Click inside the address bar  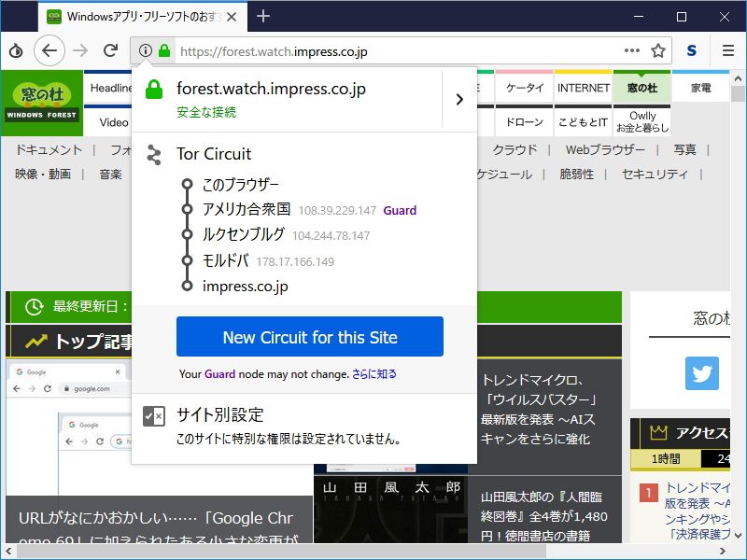tap(373, 50)
